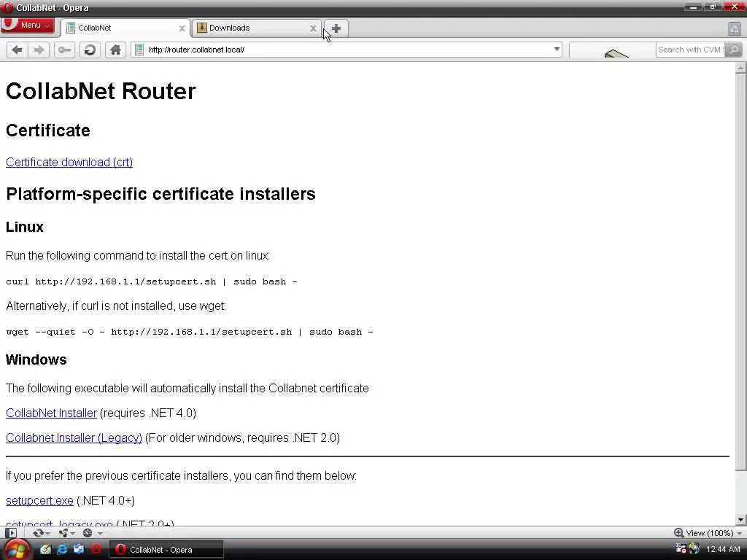Switch to the CollabNet tab
This screenshot has height=560, width=747.
tap(126, 28)
